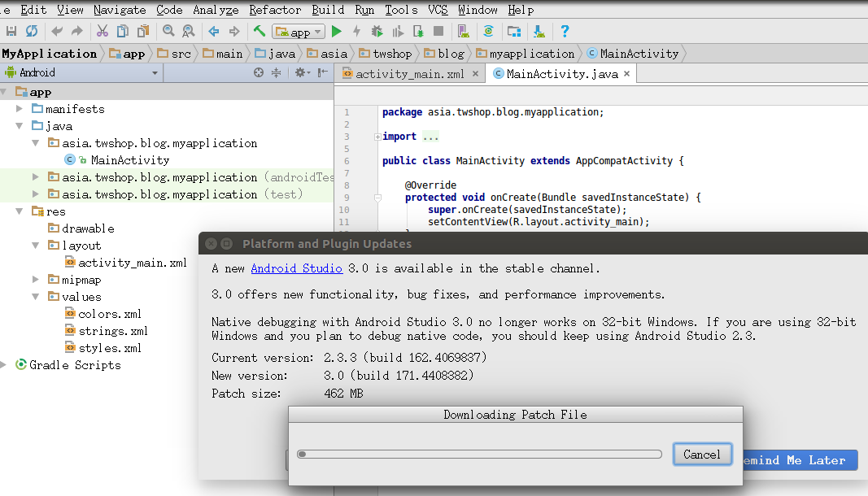Image resolution: width=868 pixels, height=496 pixels.
Task: Open the Android Studio link in update dialog
Action: [x=297, y=268]
